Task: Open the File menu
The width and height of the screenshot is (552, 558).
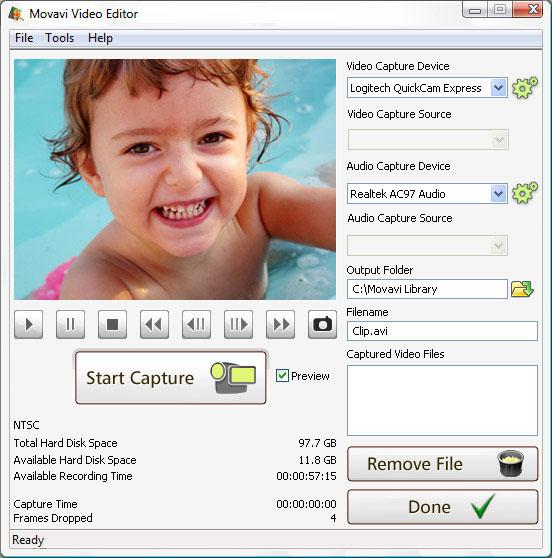Action: [x=24, y=38]
